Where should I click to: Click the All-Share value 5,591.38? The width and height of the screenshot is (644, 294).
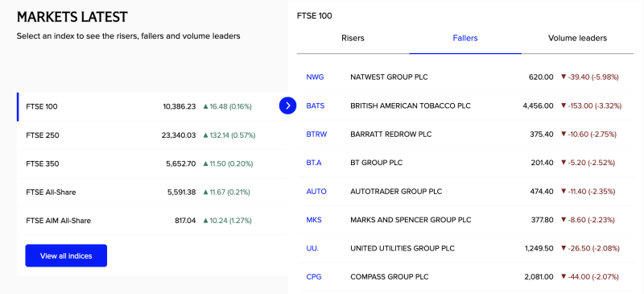tap(181, 192)
